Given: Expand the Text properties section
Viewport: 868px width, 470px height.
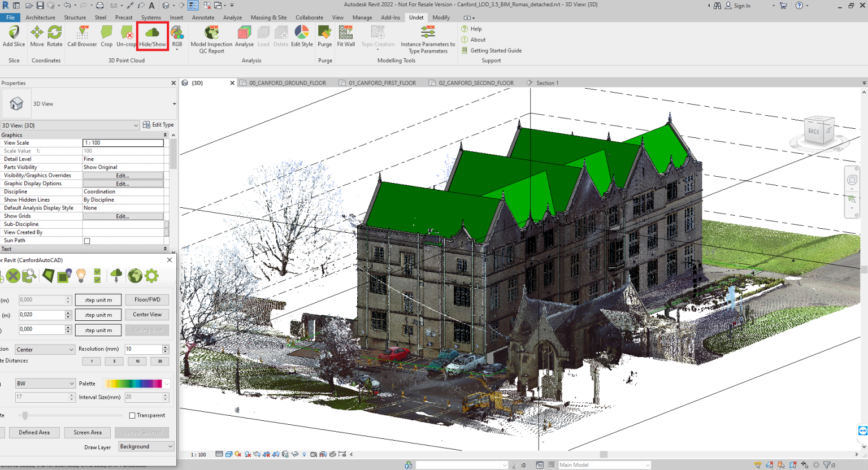Looking at the screenshot, I should 166,249.
